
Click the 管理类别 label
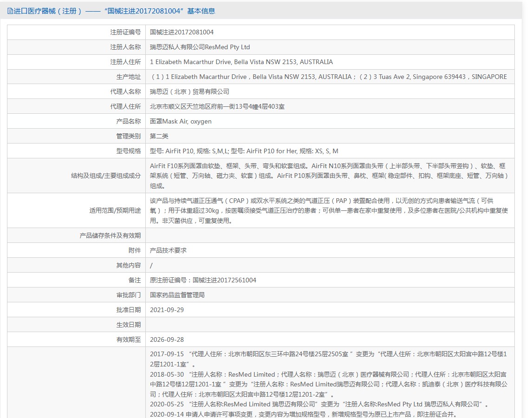[128, 136]
